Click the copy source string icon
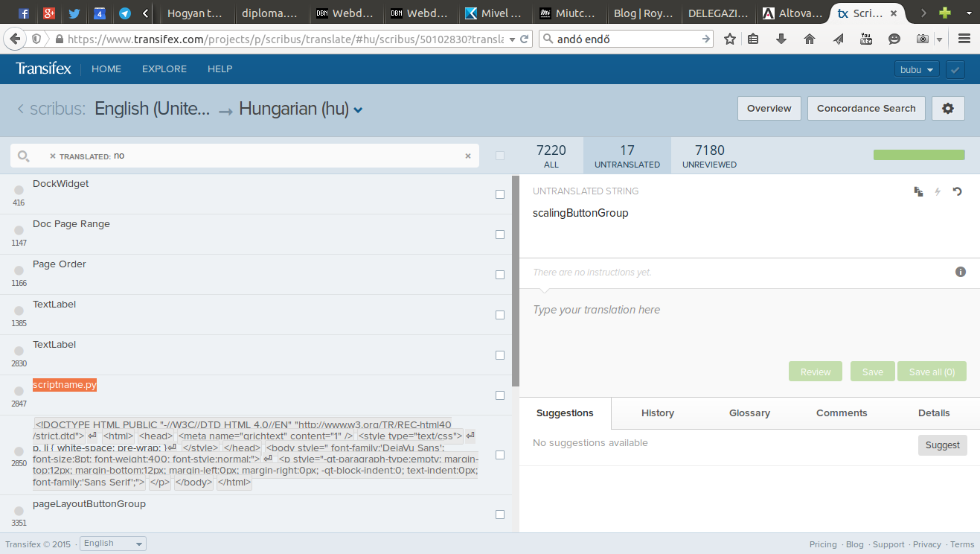Viewport: 980px width, 554px height. click(918, 191)
